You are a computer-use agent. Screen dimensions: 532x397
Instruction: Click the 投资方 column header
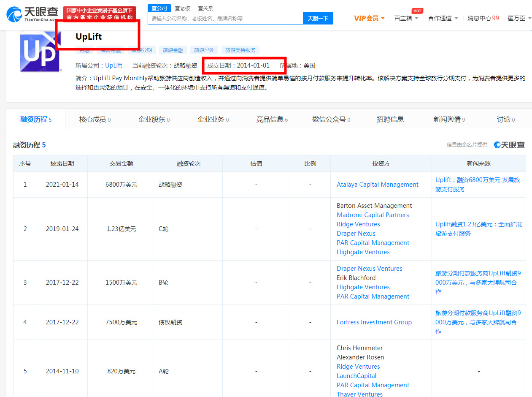381,163
